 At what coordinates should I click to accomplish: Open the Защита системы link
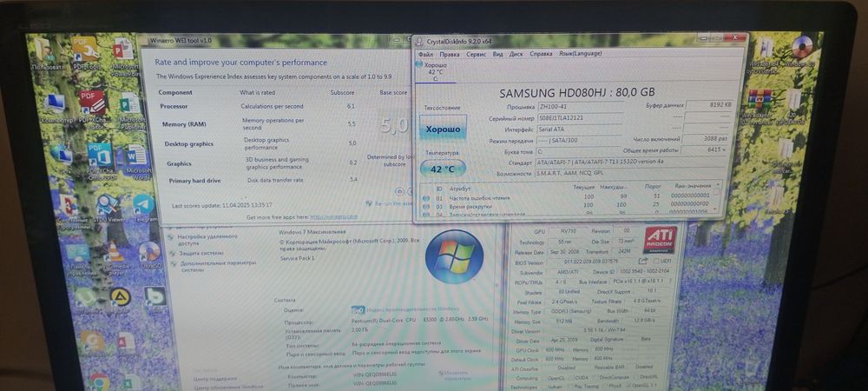(x=201, y=253)
